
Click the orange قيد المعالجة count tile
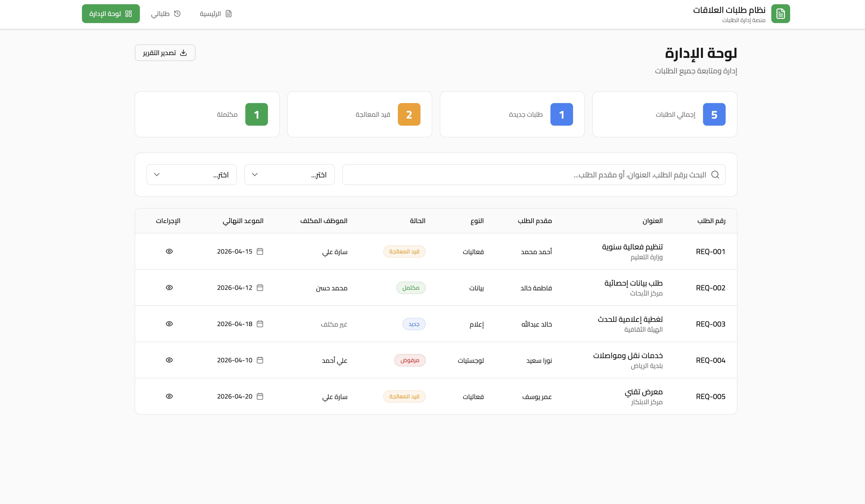coord(409,115)
